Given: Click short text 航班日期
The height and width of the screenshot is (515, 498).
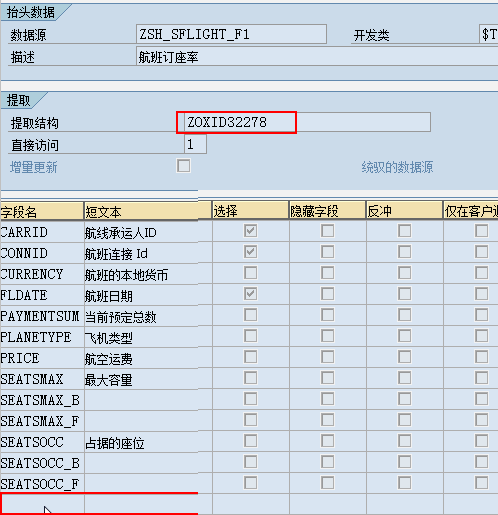Looking at the screenshot, I should click(108, 296).
